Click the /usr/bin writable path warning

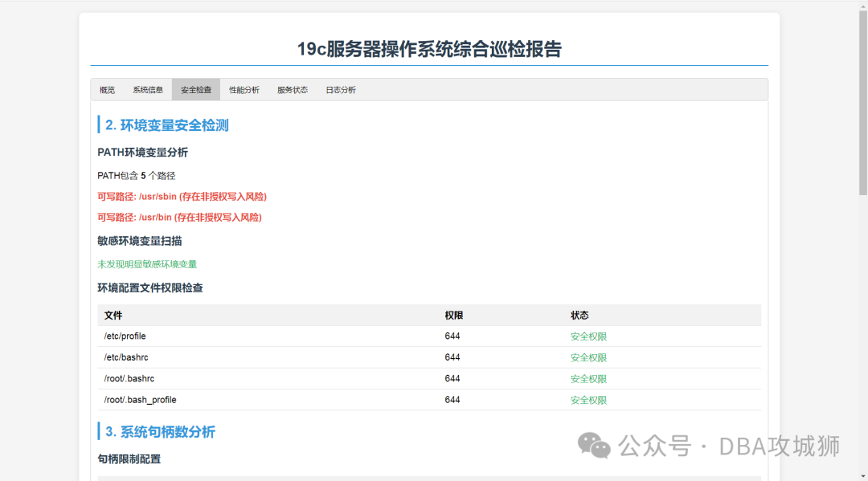pyautogui.click(x=179, y=218)
